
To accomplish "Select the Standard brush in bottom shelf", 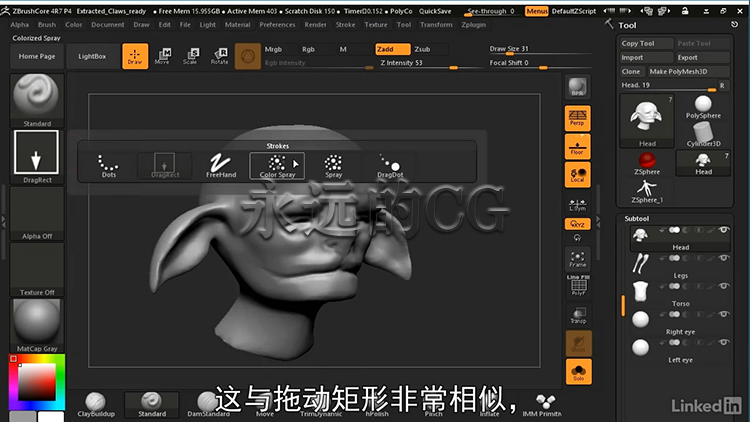I will (152, 405).
